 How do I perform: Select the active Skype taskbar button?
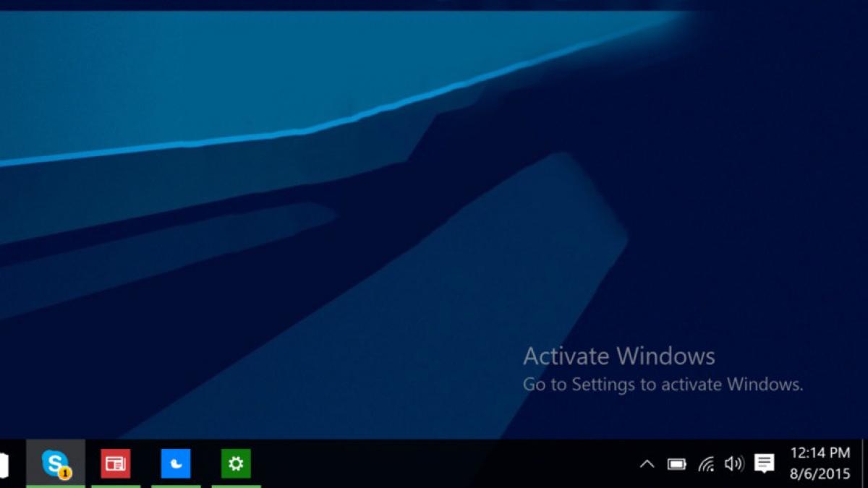(56, 464)
